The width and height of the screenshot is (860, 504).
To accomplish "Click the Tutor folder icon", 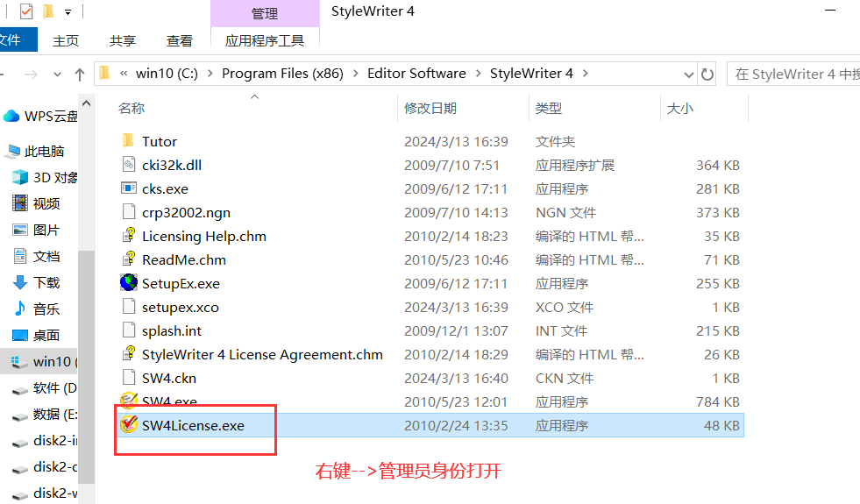I will point(128,141).
